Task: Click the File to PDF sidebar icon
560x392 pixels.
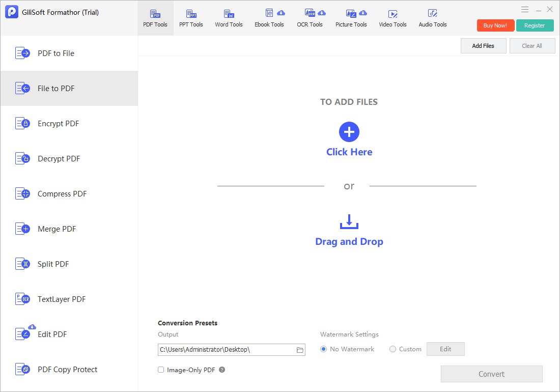Action: pyautogui.click(x=22, y=88)
